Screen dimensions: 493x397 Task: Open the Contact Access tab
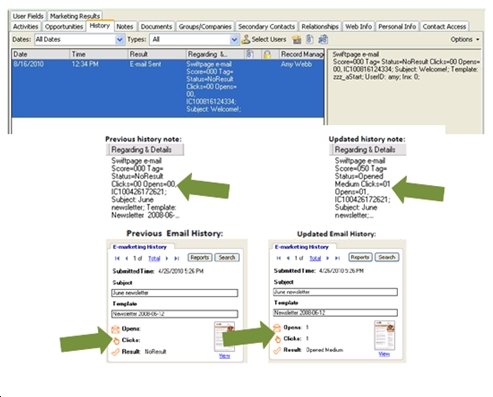(444, 26)
